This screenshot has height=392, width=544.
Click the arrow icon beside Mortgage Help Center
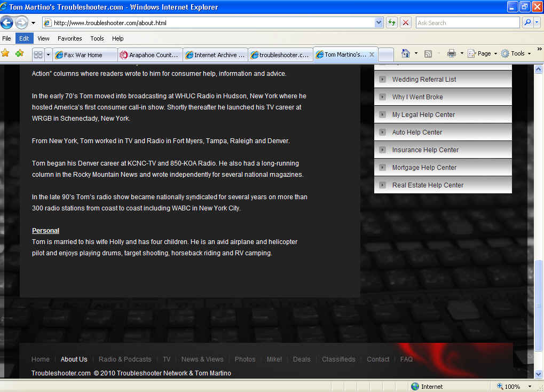[382, 167]
